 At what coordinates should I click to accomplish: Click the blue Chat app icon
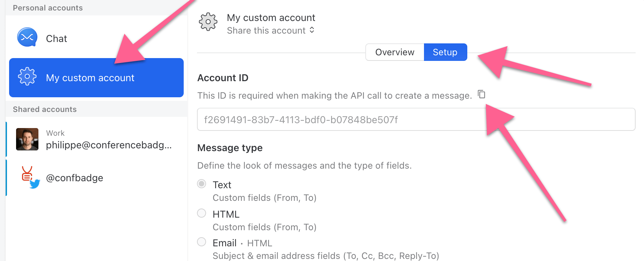(x=27, y=37)
